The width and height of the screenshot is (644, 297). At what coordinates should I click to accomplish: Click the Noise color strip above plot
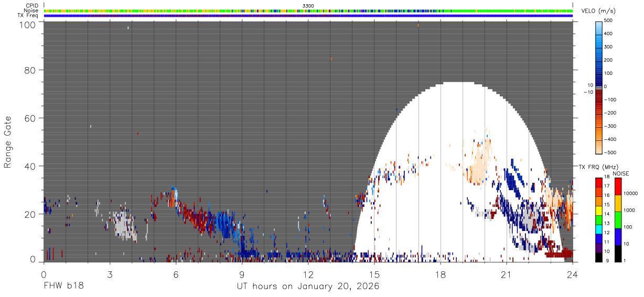pos(308,10)
